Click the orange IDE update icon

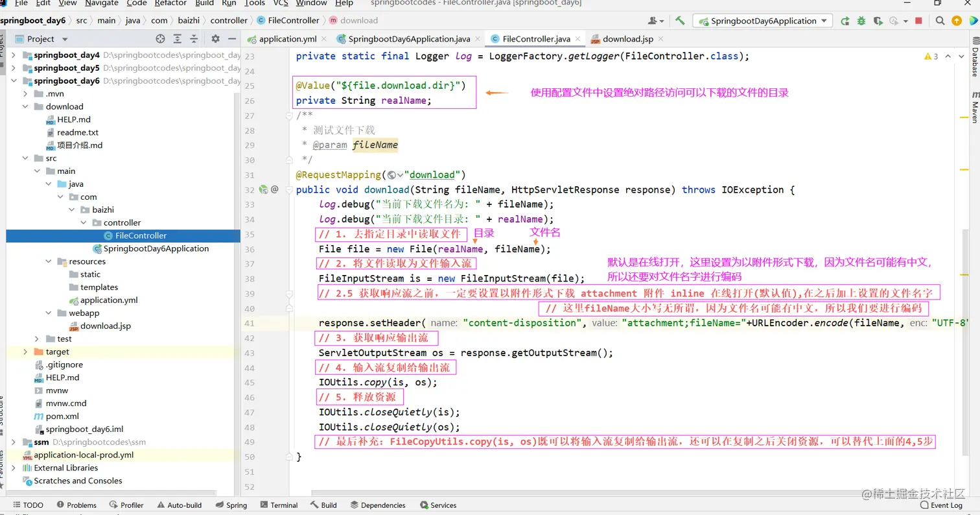(957, 21)
